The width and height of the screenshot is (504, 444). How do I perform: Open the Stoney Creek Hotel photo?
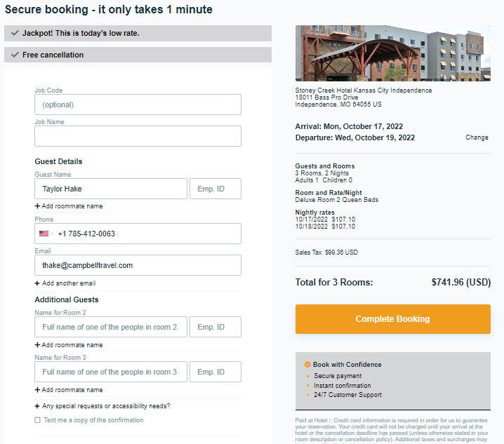pos(392,54)
